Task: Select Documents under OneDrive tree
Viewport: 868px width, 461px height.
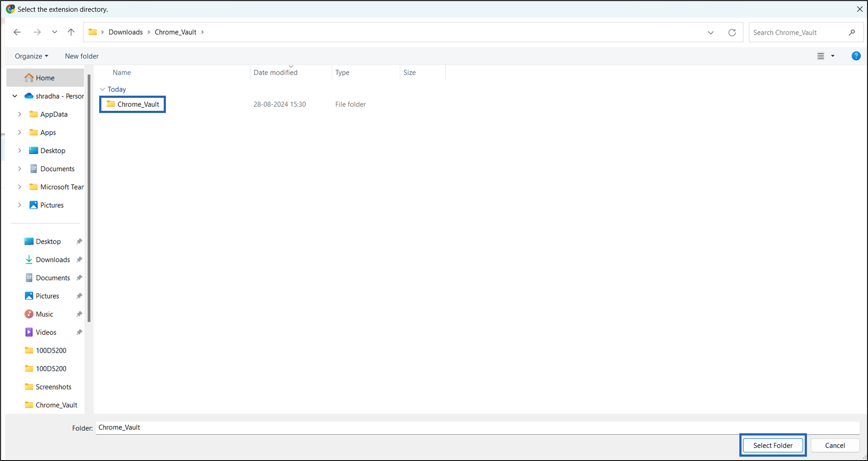Action: (52, 169)
